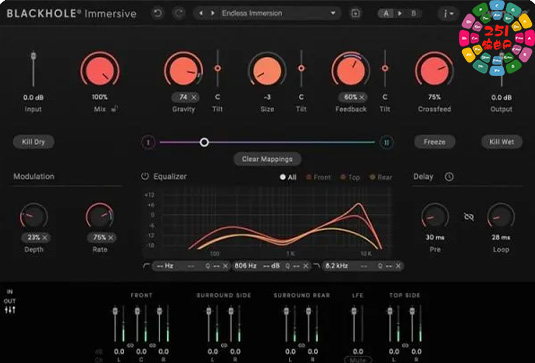Click the Loop delay knob
535x363 pixels.
coord(501,216)
